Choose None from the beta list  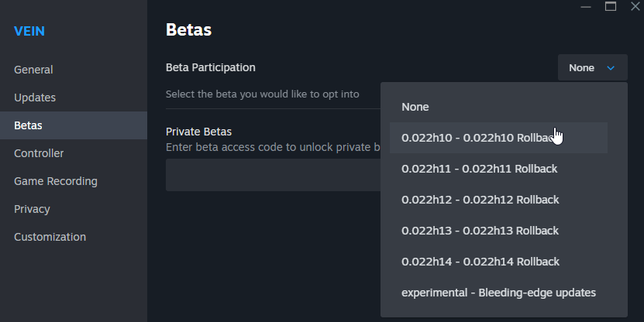click(x=415, y=107)
